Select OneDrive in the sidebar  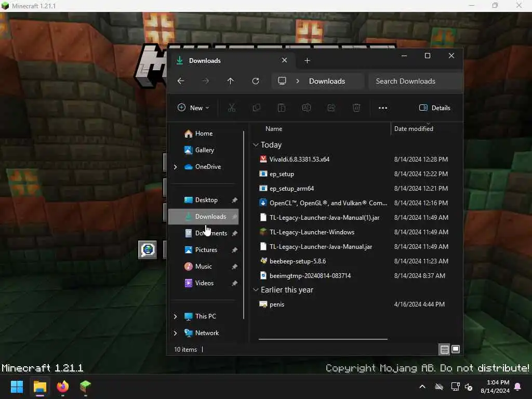(208, 167)
